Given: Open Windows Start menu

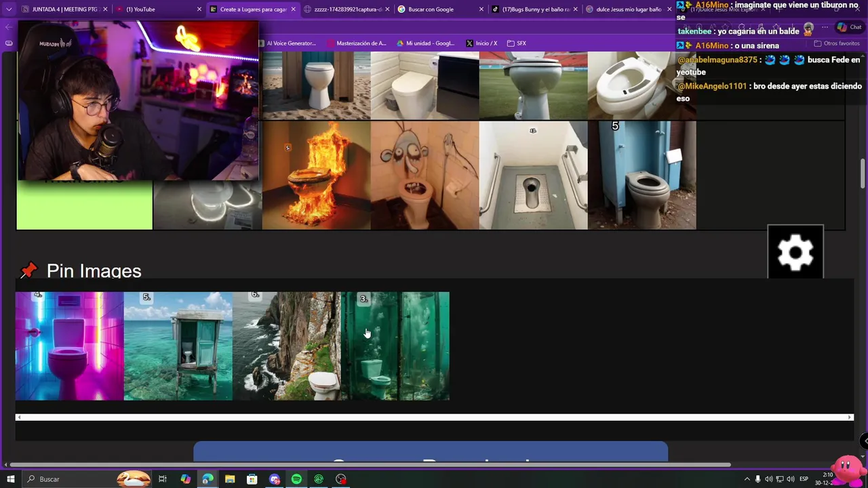Looking at the screenshot, I should [10, 479].
